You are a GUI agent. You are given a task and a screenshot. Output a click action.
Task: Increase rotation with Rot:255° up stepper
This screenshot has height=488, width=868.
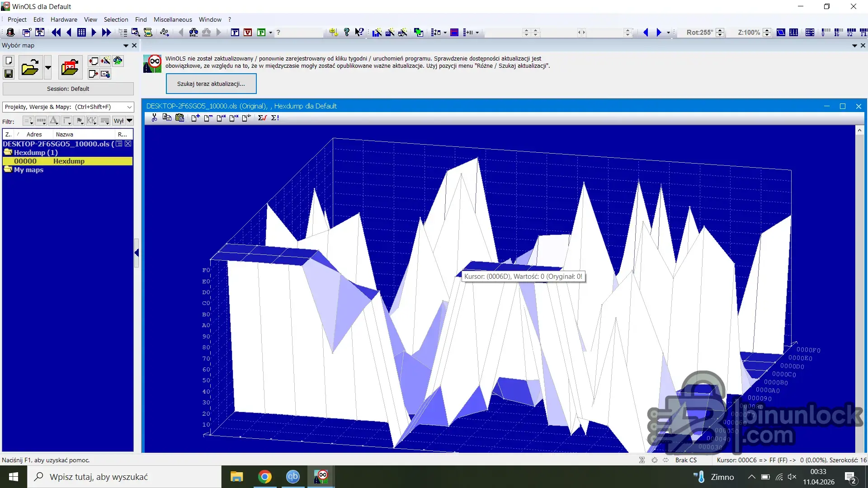(x=720, y=30)
